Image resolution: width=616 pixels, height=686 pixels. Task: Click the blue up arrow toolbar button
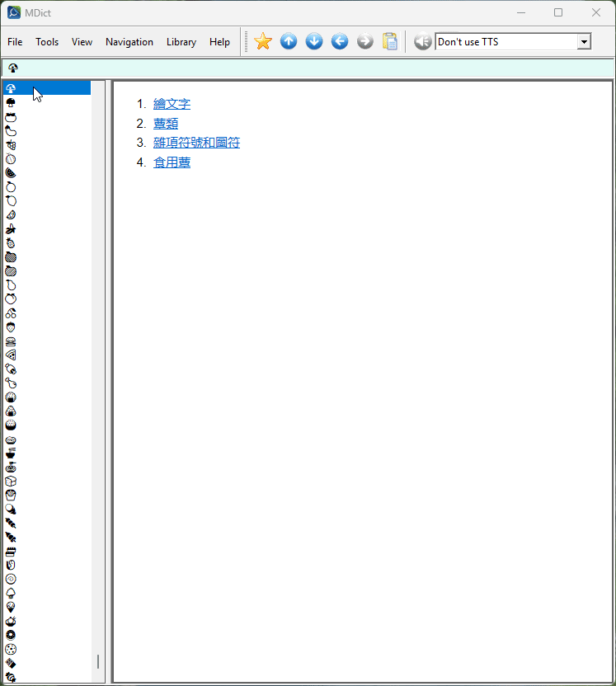289,41
